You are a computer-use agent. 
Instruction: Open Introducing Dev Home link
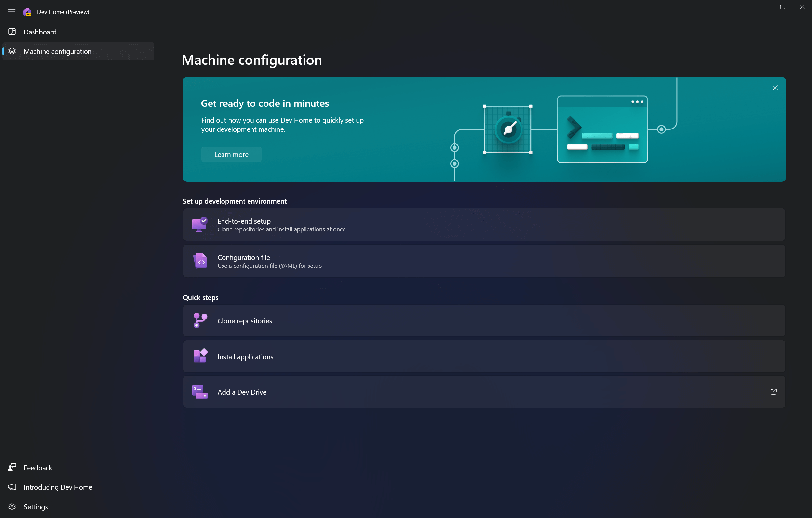click(x=58, y=487)
